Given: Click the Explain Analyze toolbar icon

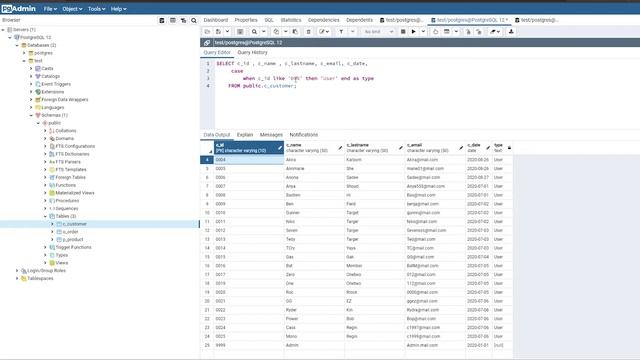Looking at the screenshot, I should coord(447,32).
